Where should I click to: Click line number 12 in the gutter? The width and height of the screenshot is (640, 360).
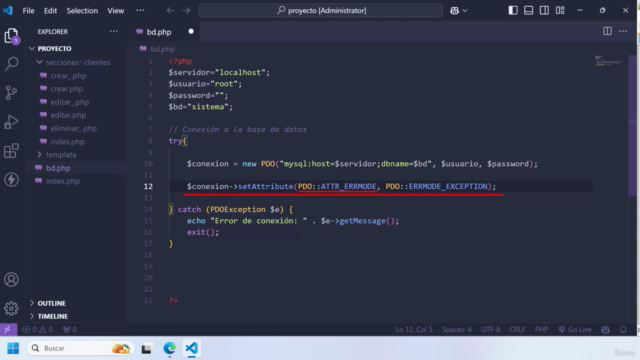pyautogui.click(x=148, y=187)
